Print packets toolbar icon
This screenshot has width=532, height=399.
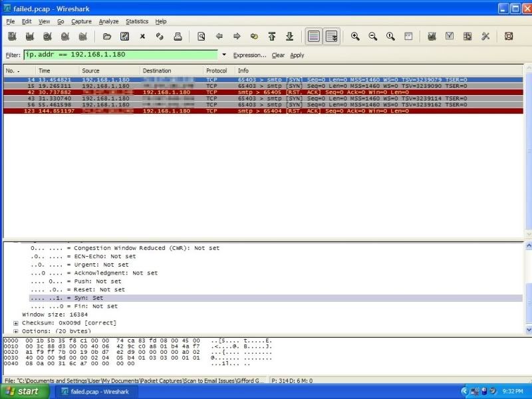(178, 37)
